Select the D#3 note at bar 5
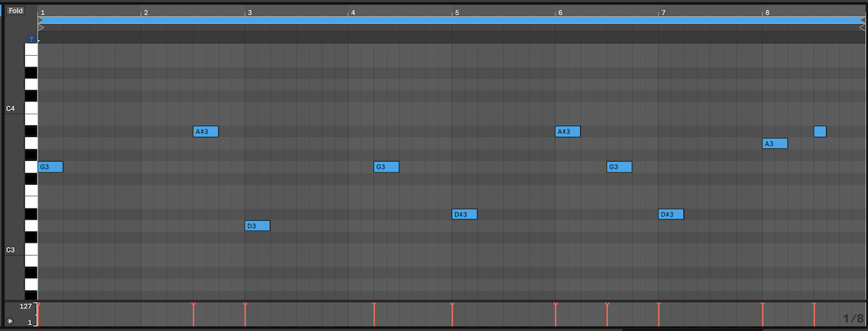 (464, 214)
